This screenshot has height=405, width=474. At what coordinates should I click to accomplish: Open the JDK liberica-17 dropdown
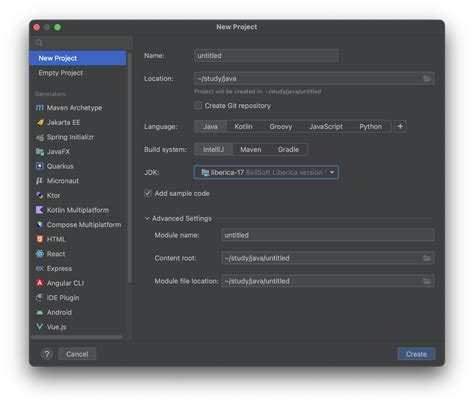[266, 172]
